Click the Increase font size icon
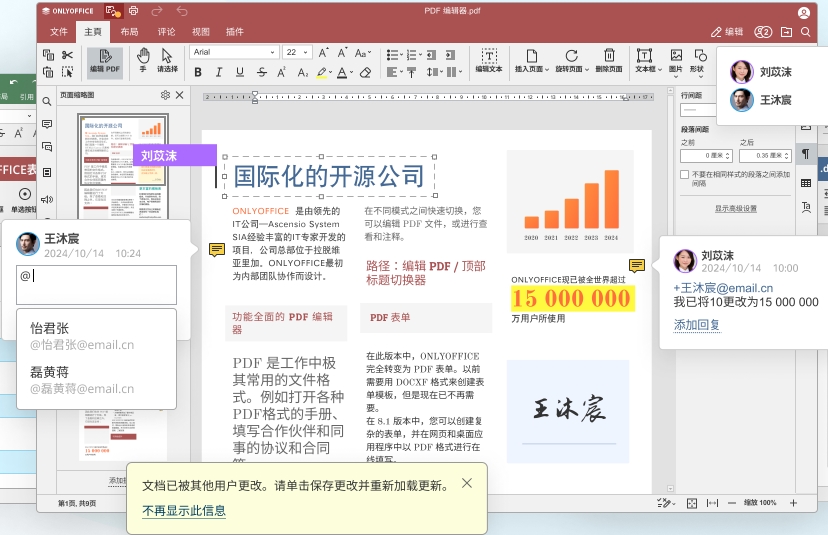 pos(323,52)
